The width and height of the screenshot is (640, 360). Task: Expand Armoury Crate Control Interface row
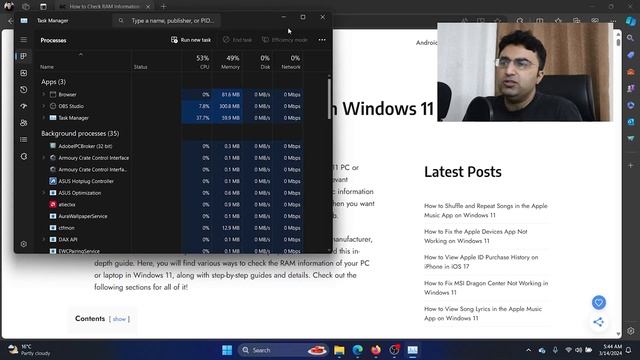[44, 158]
